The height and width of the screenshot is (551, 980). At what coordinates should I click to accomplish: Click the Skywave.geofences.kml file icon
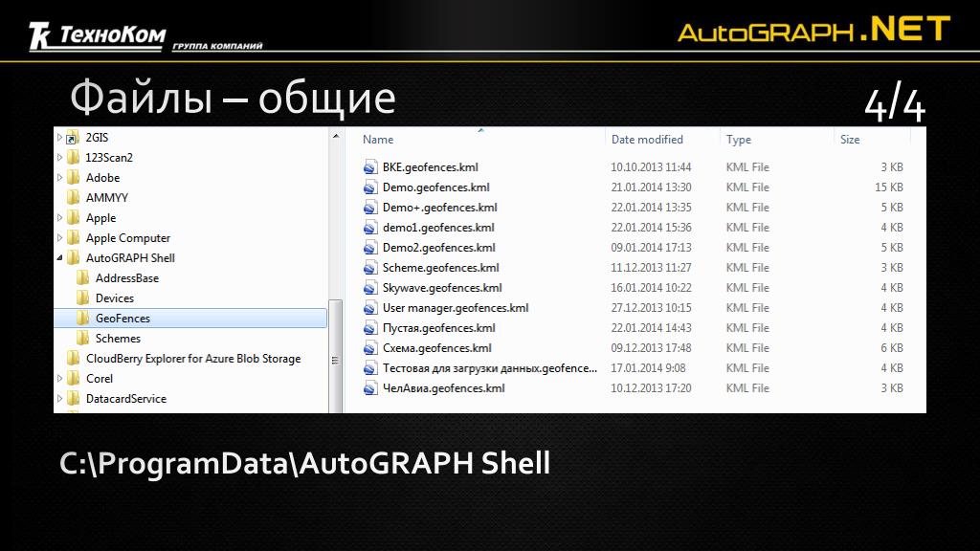(370, 287)
